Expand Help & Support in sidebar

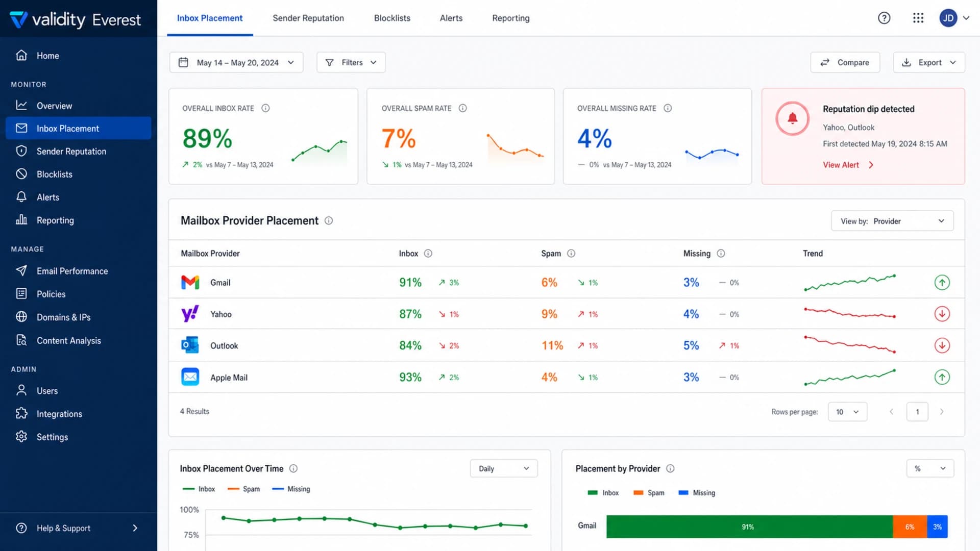click(x=79, y=528)
